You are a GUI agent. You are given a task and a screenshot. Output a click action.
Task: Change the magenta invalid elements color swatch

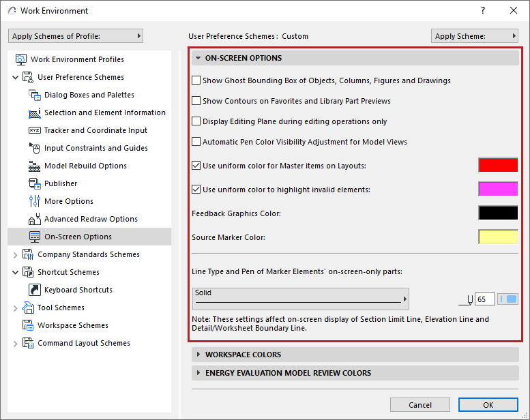pos(498,189)
